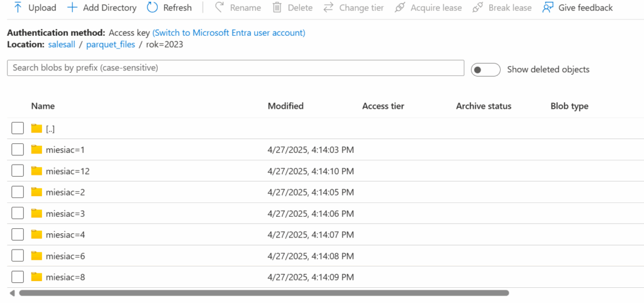Check the box for miesiac=1 folder

click(18, 150)
